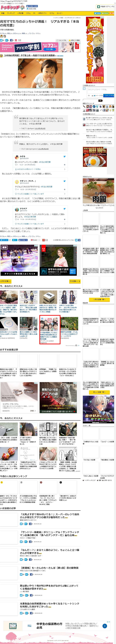Click the info icon on みさる tweet
This screenshot has width=116, height=644.
65,165
